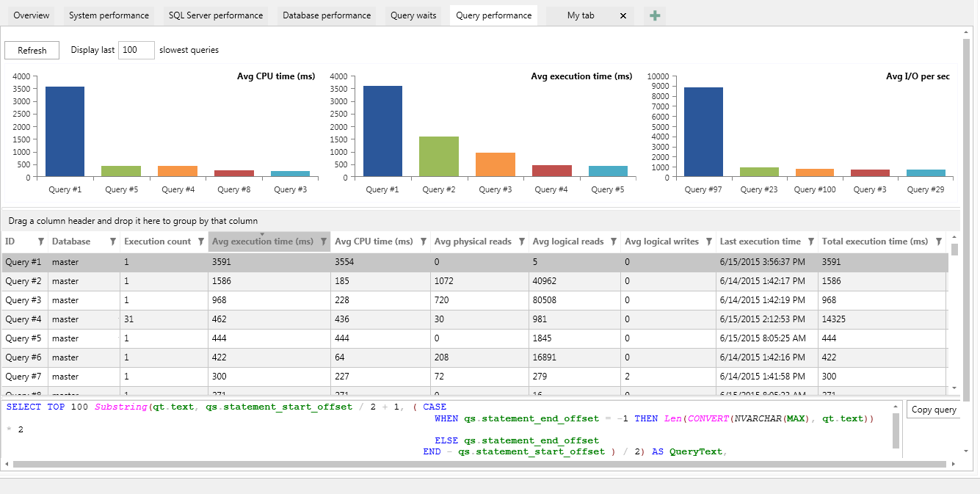The image size is (980, 494).
Task: Click the query text horizontal scrollbar
Action: pyautogui.click(x=479, y=464)
